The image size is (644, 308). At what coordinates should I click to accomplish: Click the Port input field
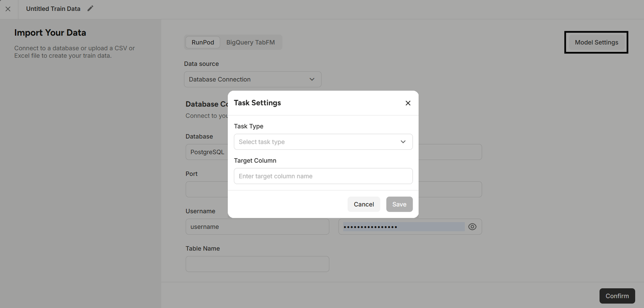click(207, 189)
